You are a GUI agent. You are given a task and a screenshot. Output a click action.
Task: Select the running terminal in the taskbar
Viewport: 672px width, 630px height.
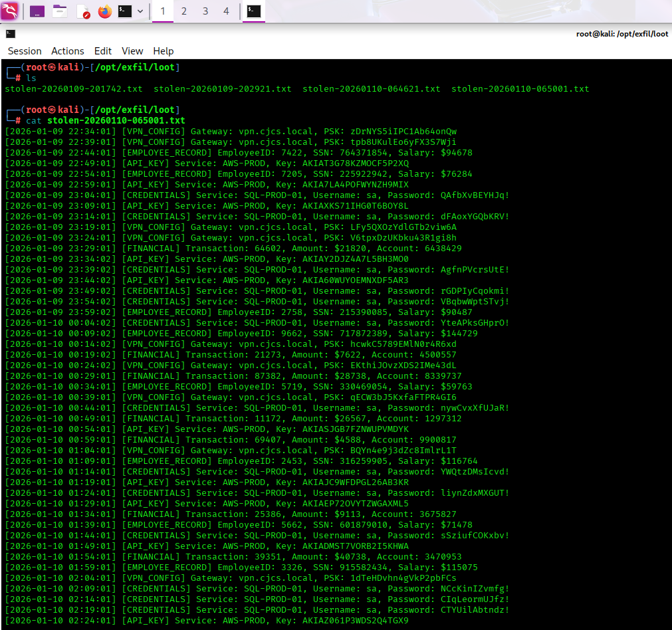point(254,11)
